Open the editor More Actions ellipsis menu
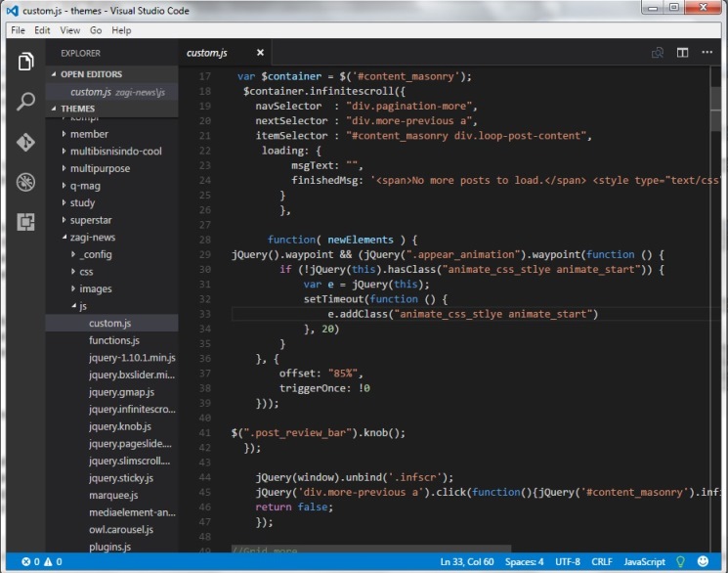Screen dimensions: 728x573 707,53
